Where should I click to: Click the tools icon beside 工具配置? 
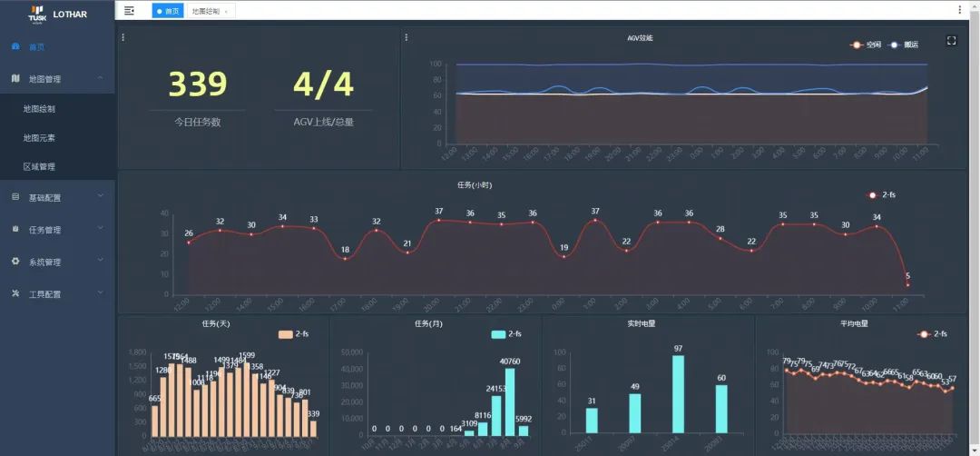(x=15, y=294)
